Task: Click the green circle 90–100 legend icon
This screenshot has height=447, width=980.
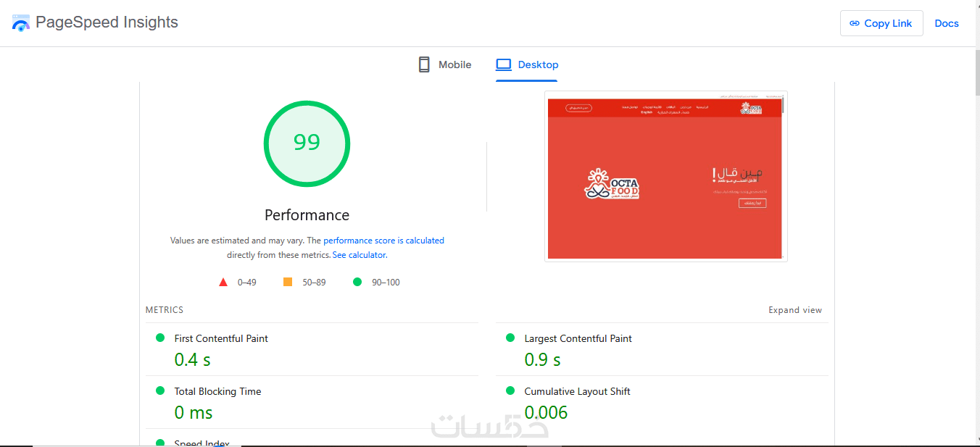Action: 357,282
